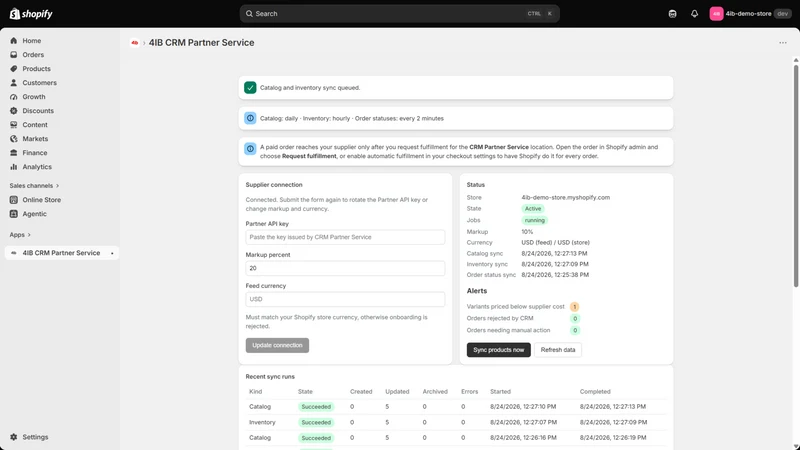
Task: Click the Markup percent field
Action: pos(345,268)
